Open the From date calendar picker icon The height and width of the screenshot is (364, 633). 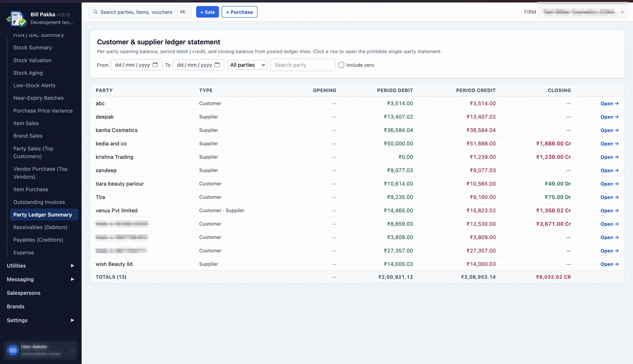[x=155, y=65]
